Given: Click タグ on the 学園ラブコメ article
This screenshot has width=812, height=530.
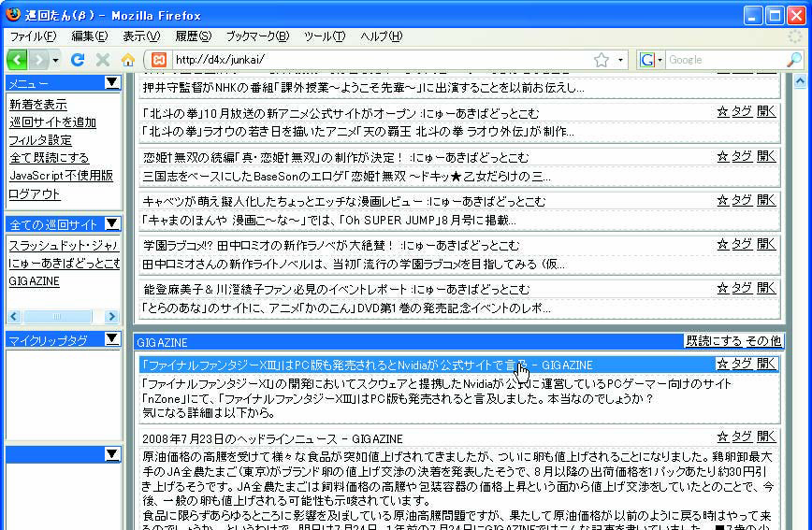Looking at the screenshot, I should 742,244.
